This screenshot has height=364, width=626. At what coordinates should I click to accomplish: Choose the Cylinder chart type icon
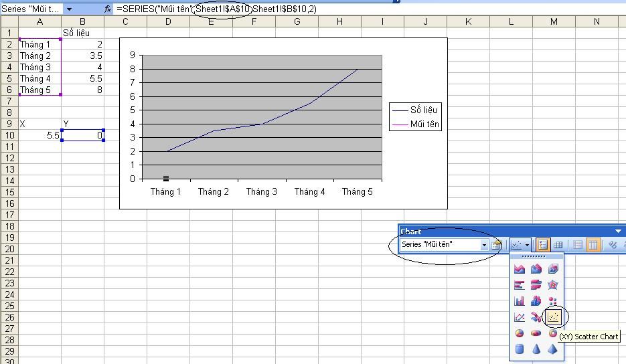520,349
